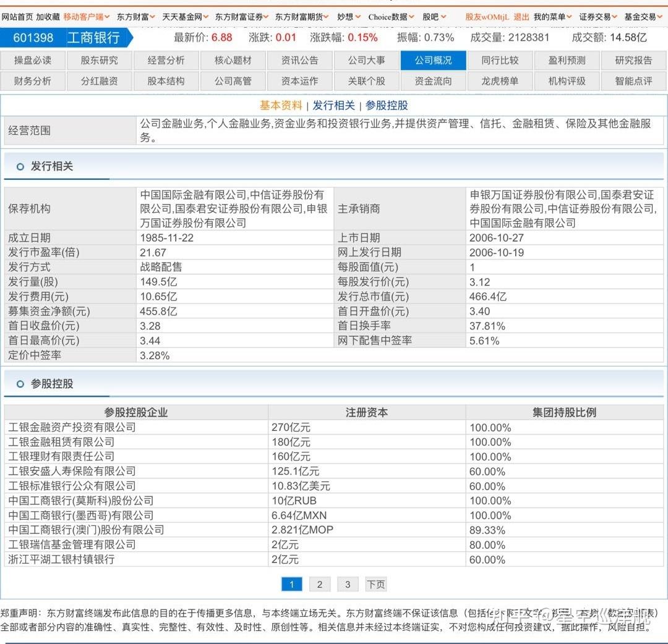
Task: Select 中国工商银行(澳门)股份有限公司 row
Action: coord(333,530)
